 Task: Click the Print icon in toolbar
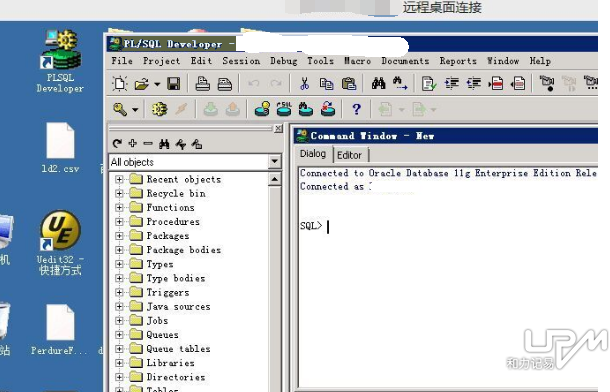pyautogui.click(x=202, y=84)
